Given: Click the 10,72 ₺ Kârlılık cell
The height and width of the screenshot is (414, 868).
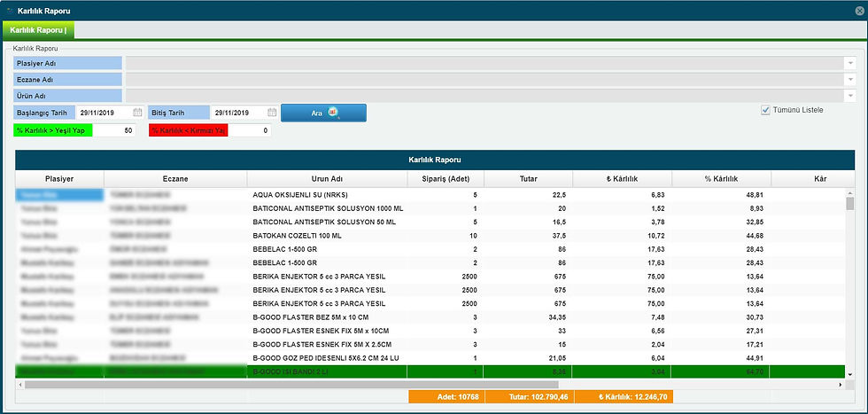Looking at the screenshot, I should pos(622,236).
